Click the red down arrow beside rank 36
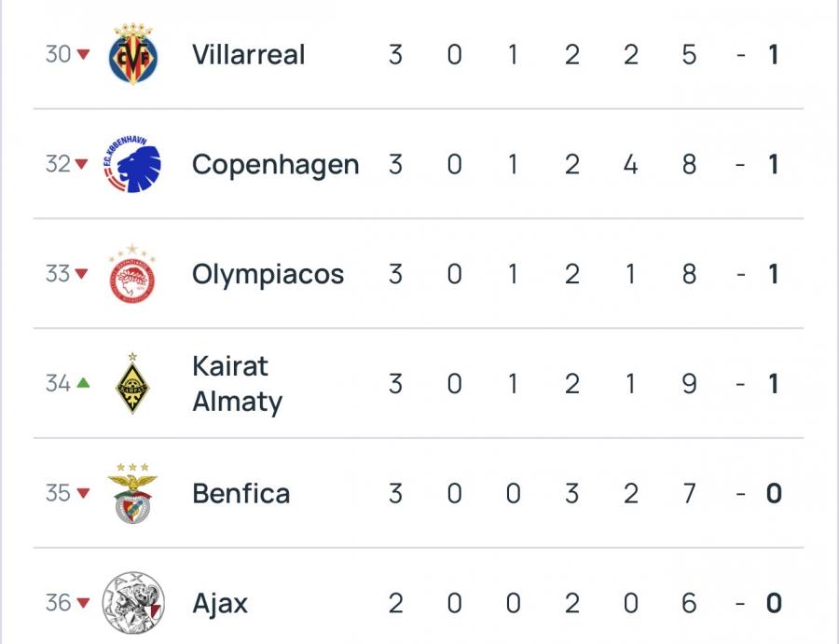This screenshot has width=839, height=644. pyautogui.click(x=83, y=603)
